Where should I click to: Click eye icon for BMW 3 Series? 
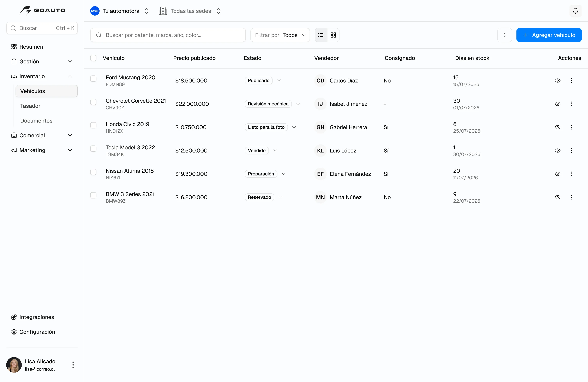[557, 197]
